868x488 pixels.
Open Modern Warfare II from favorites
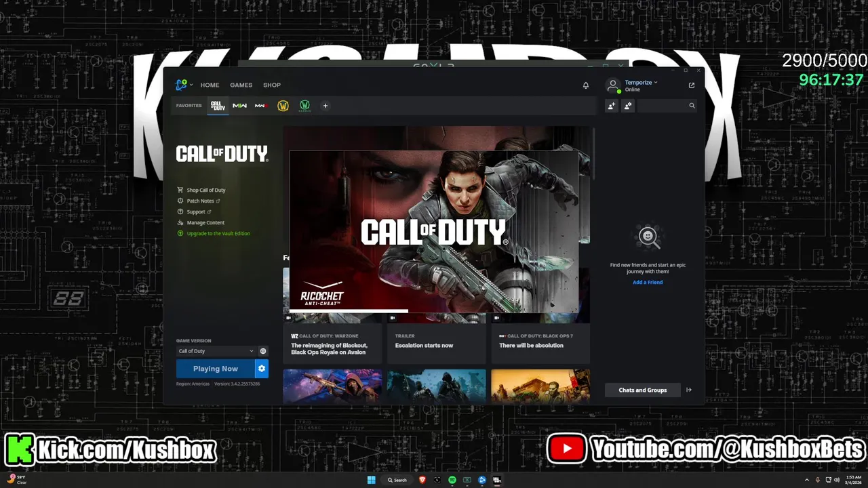coord(239,106)
